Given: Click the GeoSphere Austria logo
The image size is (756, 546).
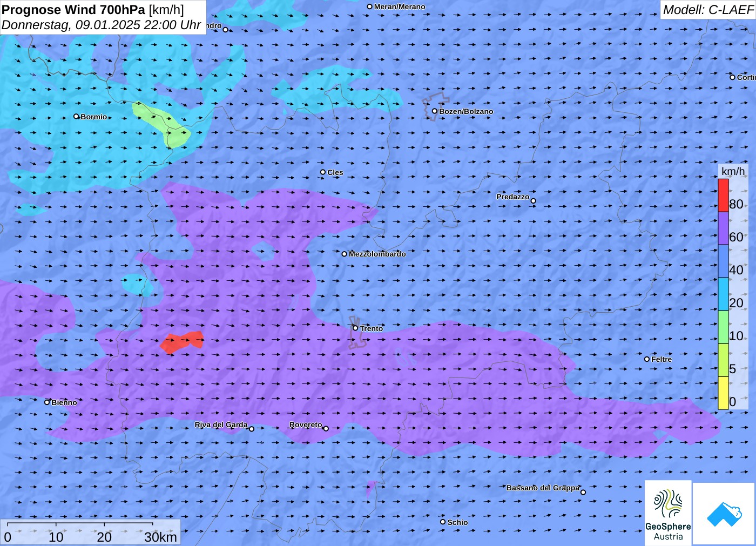Looking at the screenshot, I should click(668, 512).
